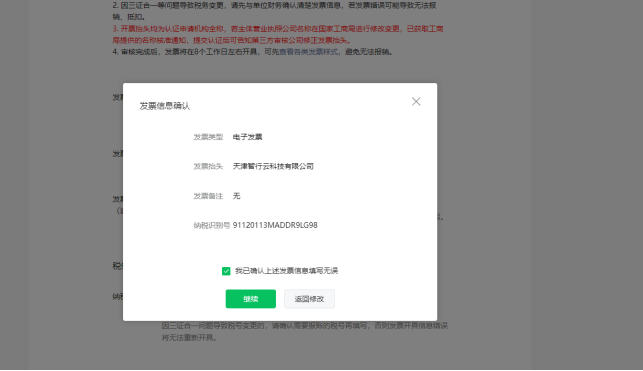Open the 查看各类发票样式 link
Screen dimensions: 643x371
[309, 52]
